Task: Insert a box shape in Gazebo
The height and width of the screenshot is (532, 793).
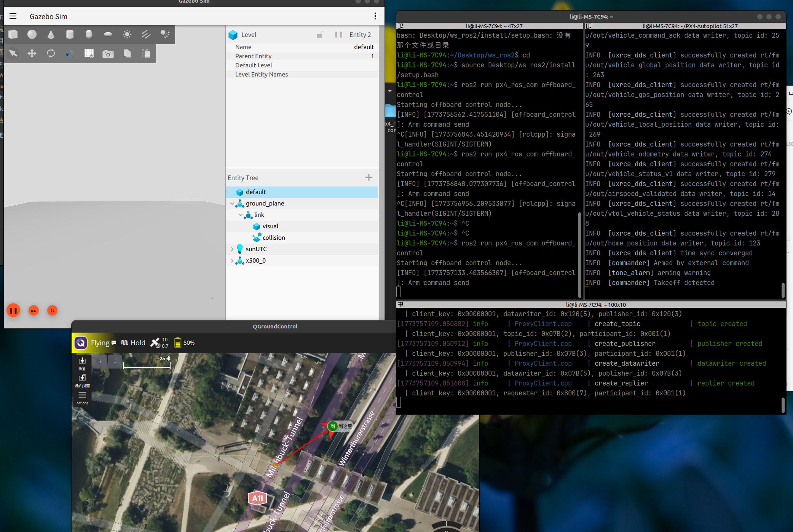Action: (13, 34)
